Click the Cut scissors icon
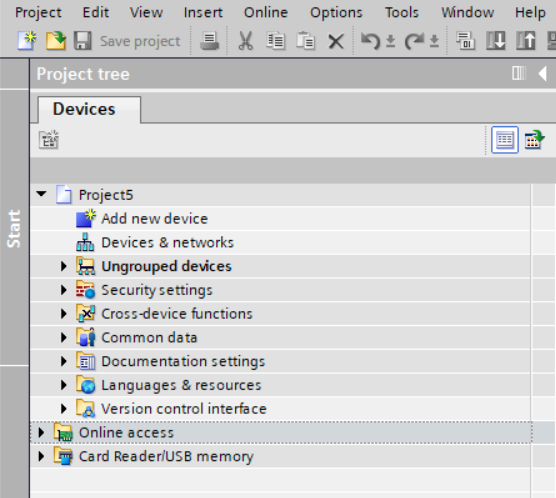Screen dimensions: 556x498 tap(245, 41)
